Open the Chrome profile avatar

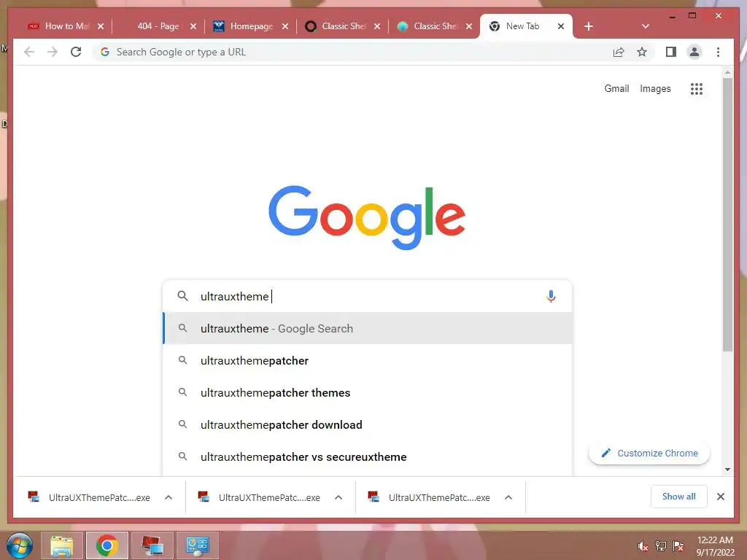click(694, 52)
